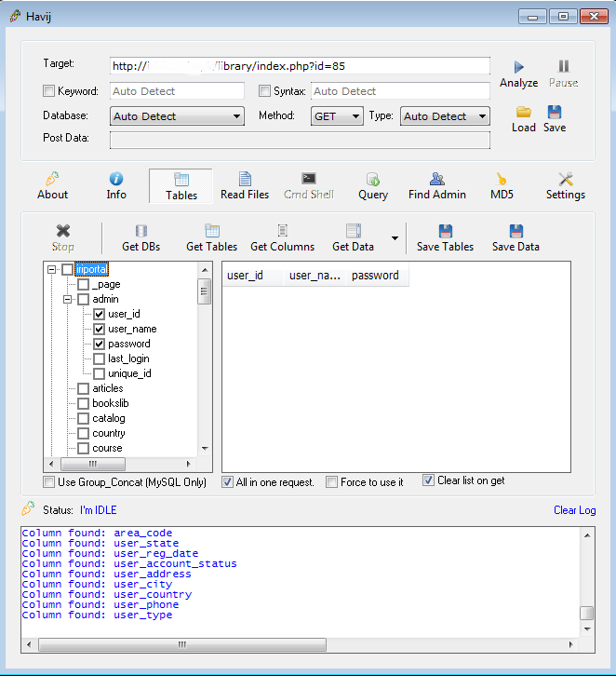
Task: Click the user_na... column header
Action: (315, 276)
